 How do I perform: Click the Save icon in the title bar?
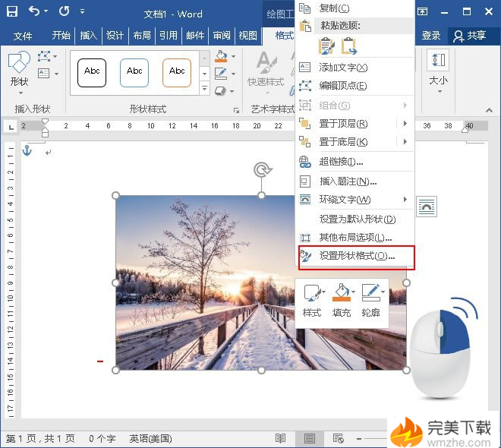click(12, 11)
